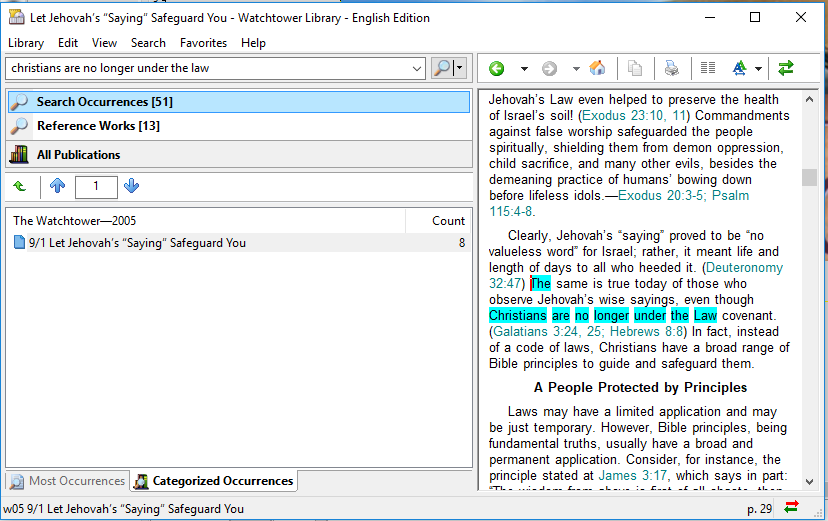Click the green return-up arrow icon
This screenshot has height=521, width=828.
[x=20, y=186]
